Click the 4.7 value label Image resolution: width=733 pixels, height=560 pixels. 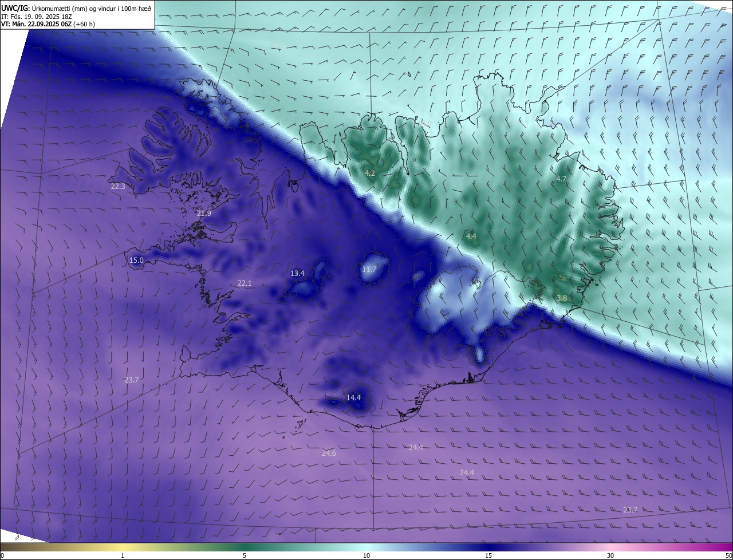click(x=561, y=179)
